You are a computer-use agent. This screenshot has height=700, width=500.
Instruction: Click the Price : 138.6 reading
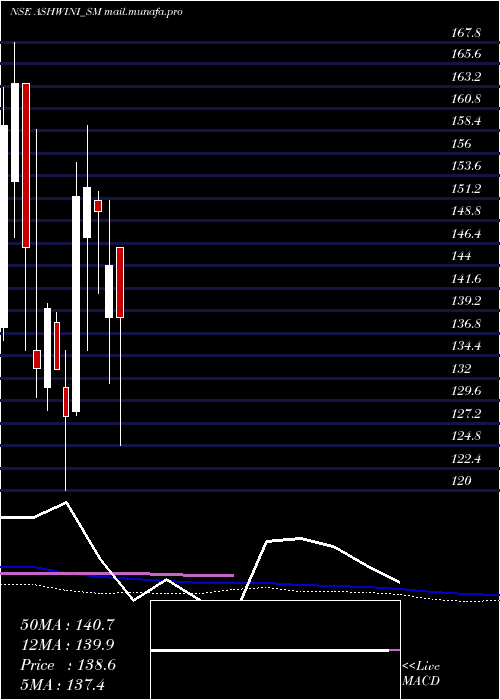(68, 665)
